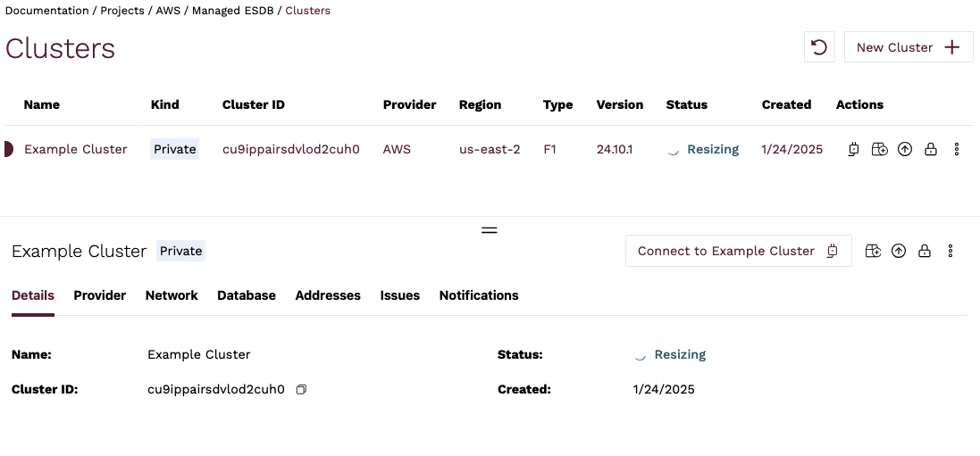The image size is (980, 456).
Task: Copy the cluster ID in details pane
Action: coord(301,390)
